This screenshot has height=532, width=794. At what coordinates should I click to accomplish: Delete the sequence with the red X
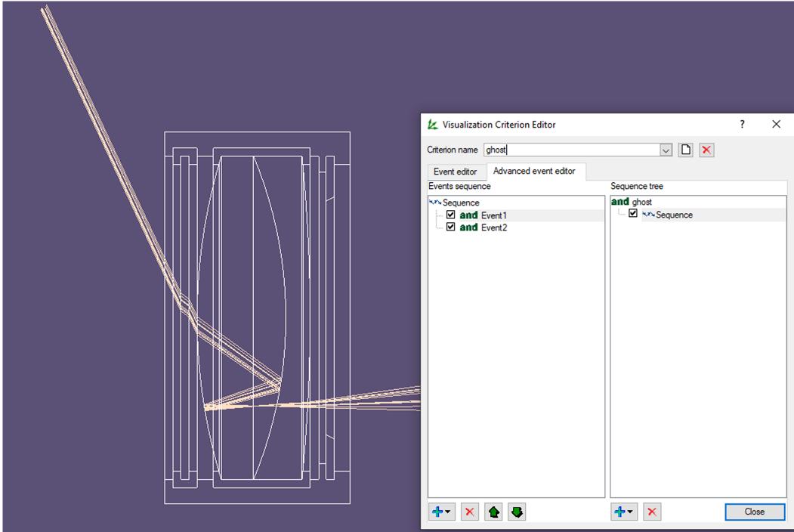[x=652, y=512]
